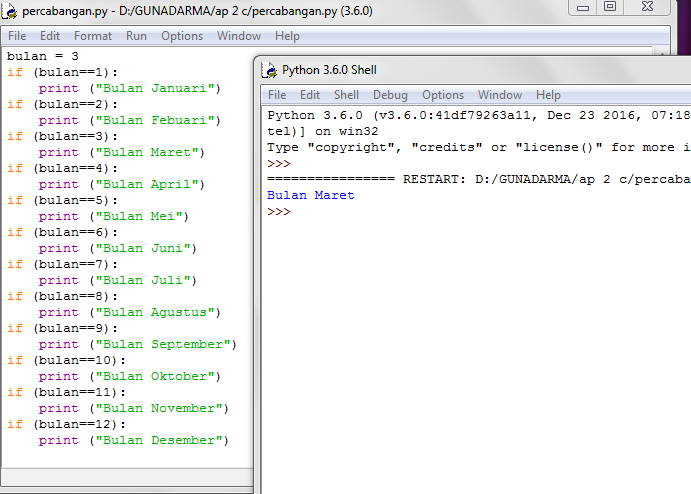The width and height of the screenshot is (691, 494).
Task: Click the Python icon in the Shell title bar
Action: tap(269, 70)
